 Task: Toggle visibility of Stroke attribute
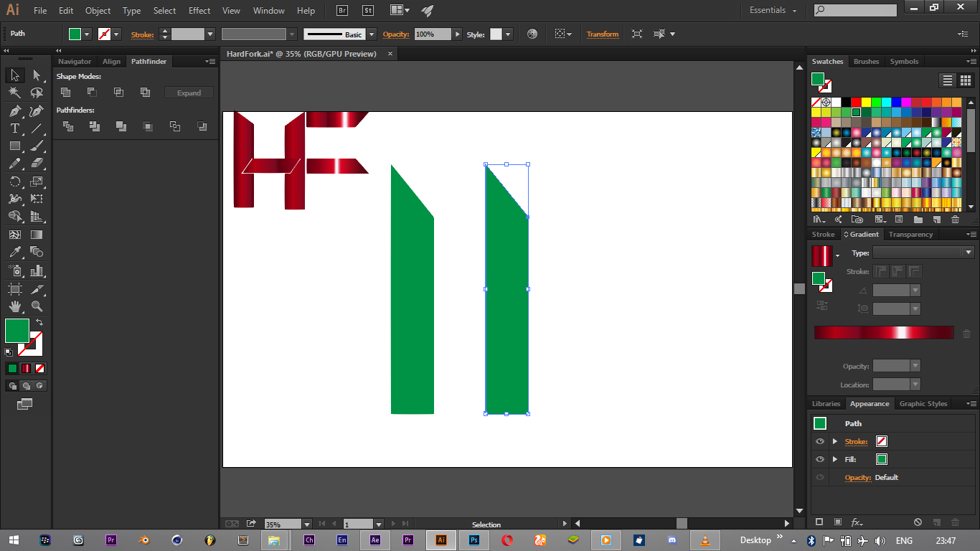coord(820,441)
